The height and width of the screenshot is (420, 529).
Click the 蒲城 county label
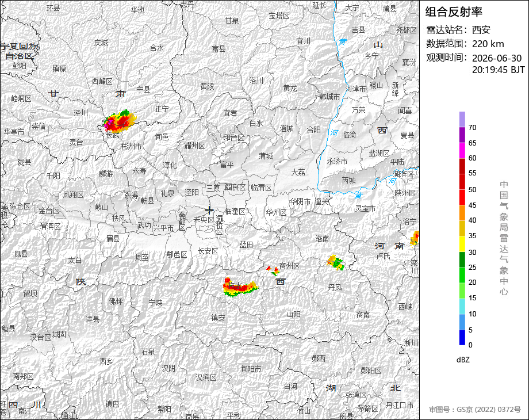(266, 156)
